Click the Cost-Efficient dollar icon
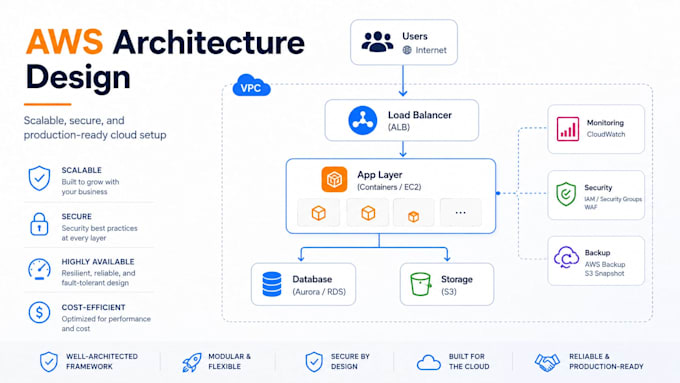Screen dimensions: 680x383 39,312
